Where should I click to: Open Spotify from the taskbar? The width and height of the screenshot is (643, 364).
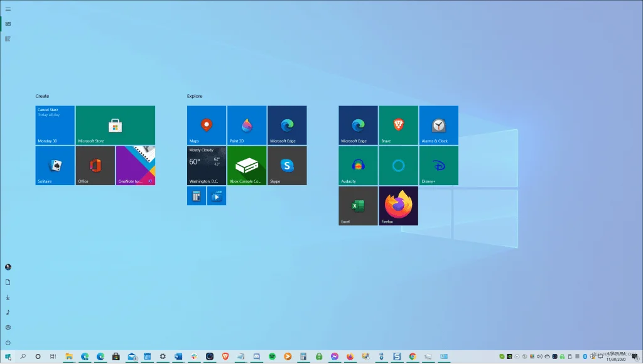point(272,356)
